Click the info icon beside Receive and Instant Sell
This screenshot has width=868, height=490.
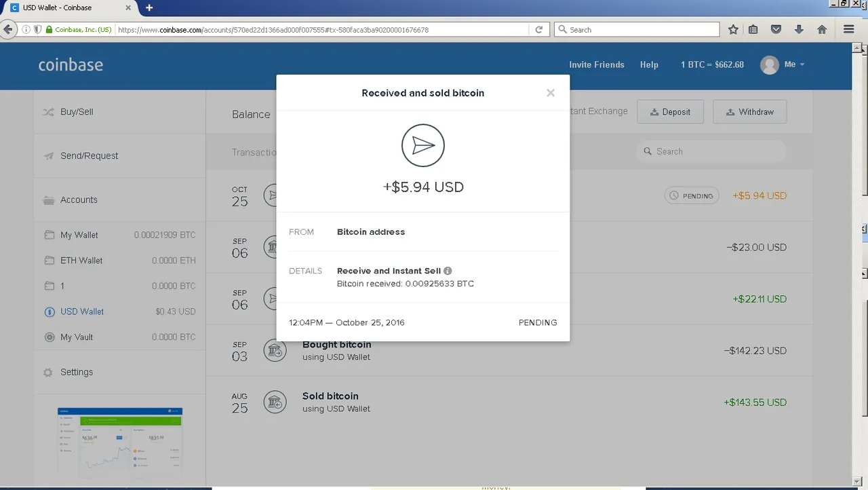tap(448, 271)
